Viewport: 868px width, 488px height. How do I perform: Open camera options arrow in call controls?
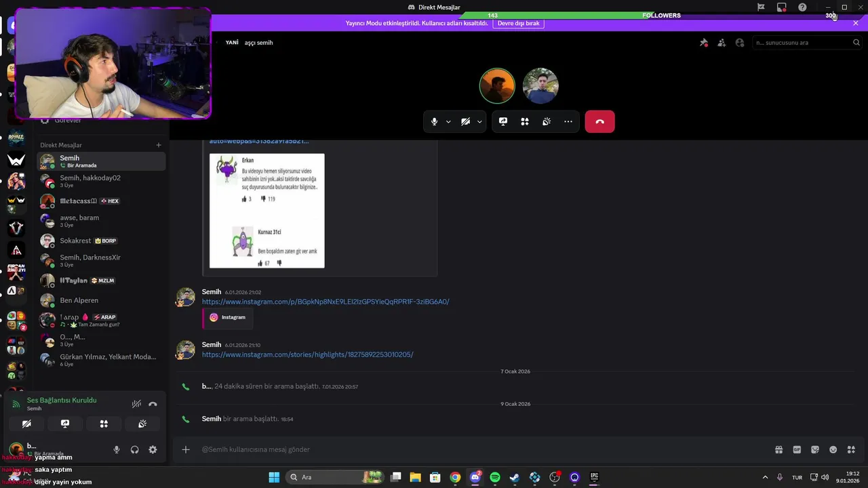click(479, 122)
